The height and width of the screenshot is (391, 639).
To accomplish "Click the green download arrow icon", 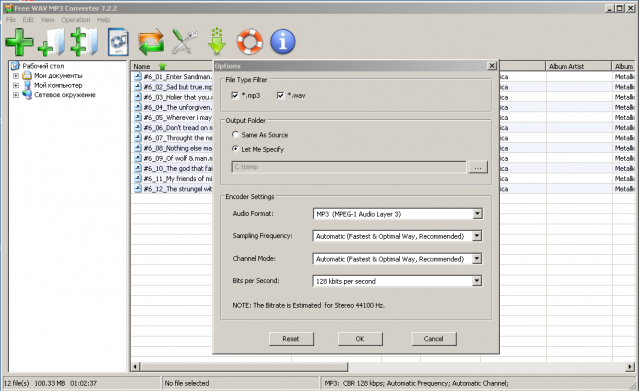I will [x=217, y=42].
